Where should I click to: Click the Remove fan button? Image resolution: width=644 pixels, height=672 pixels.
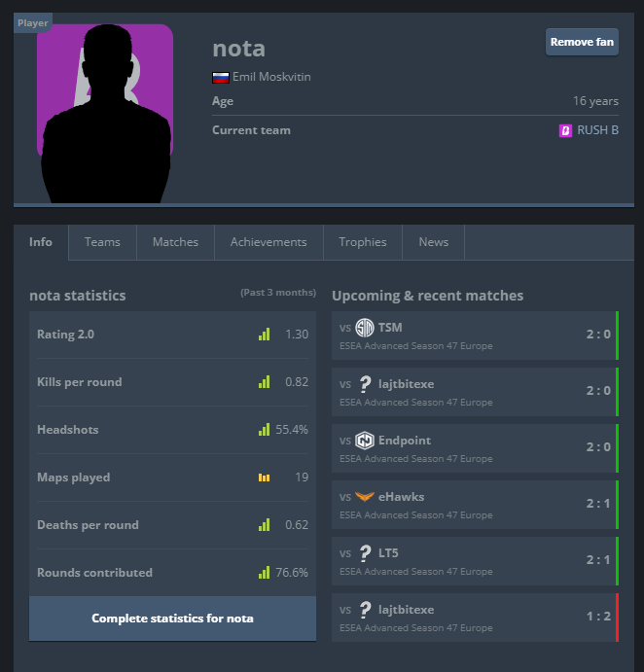(x=582, y=42)
